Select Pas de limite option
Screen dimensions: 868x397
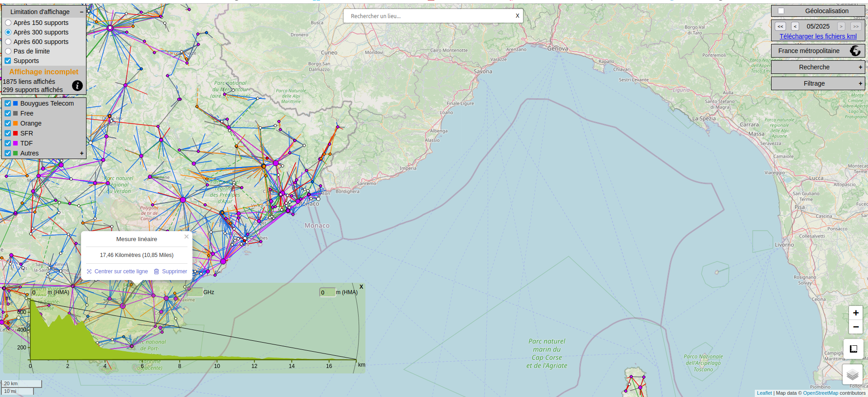(8, 51)
